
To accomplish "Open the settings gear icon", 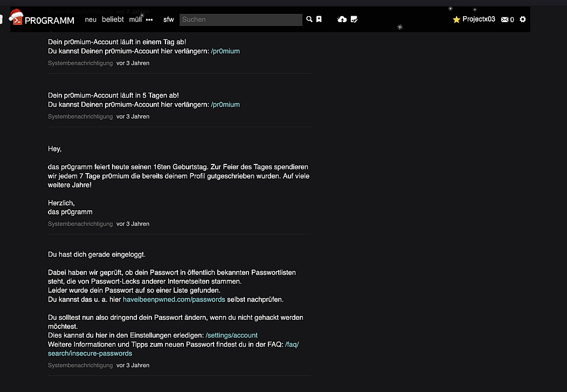I will click(522, 19).
